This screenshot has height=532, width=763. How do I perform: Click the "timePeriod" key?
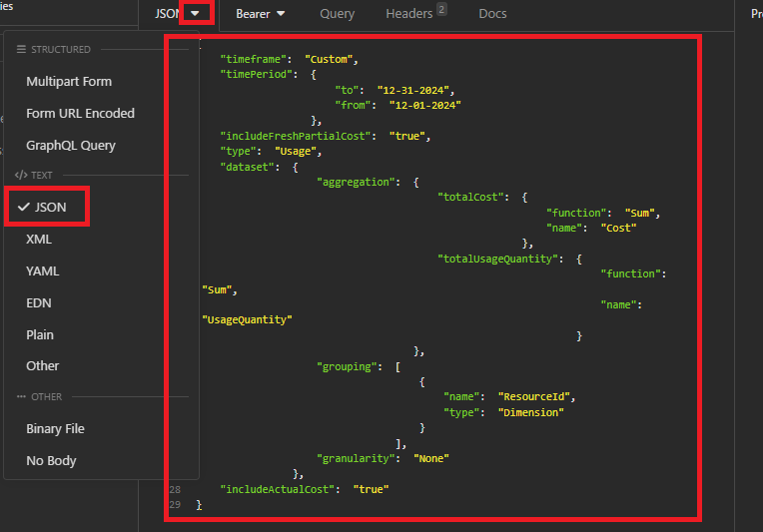[256, 75]
